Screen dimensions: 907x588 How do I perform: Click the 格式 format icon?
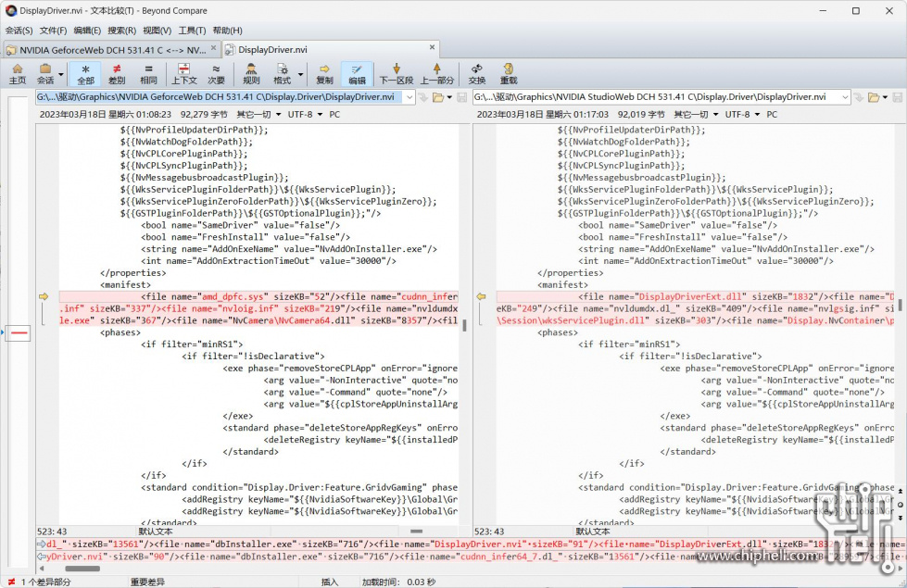pos(283,74)
